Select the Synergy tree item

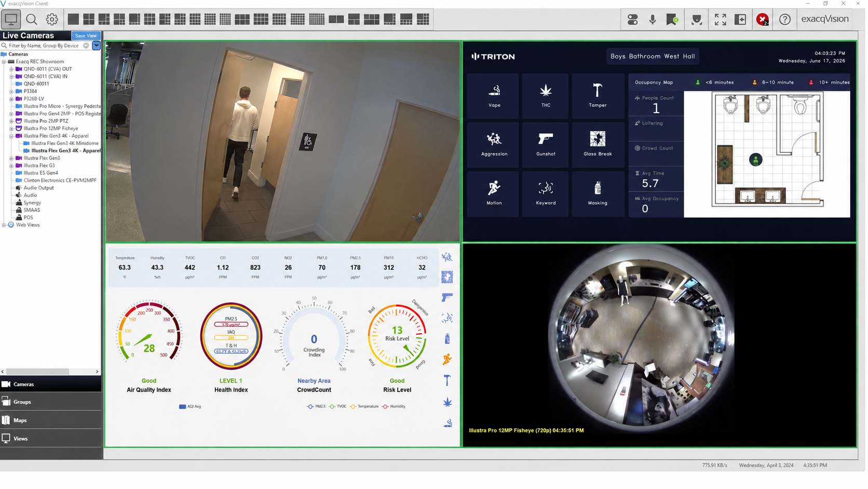tap(32, 203)
